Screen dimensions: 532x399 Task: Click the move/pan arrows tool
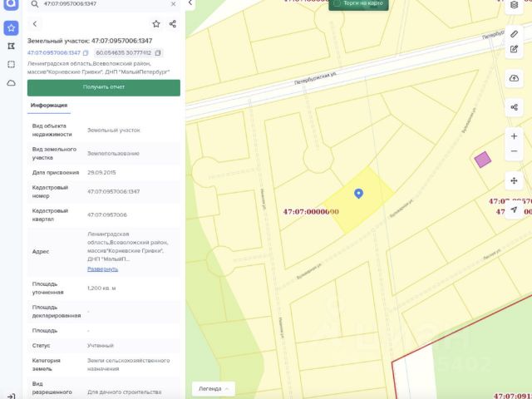pos(514,181)
